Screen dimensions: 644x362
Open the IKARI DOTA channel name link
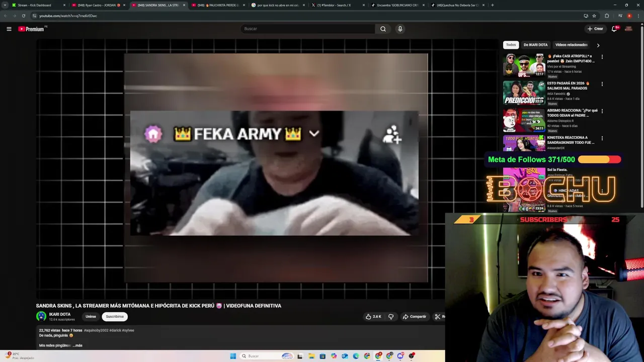[x=59, y=314]
